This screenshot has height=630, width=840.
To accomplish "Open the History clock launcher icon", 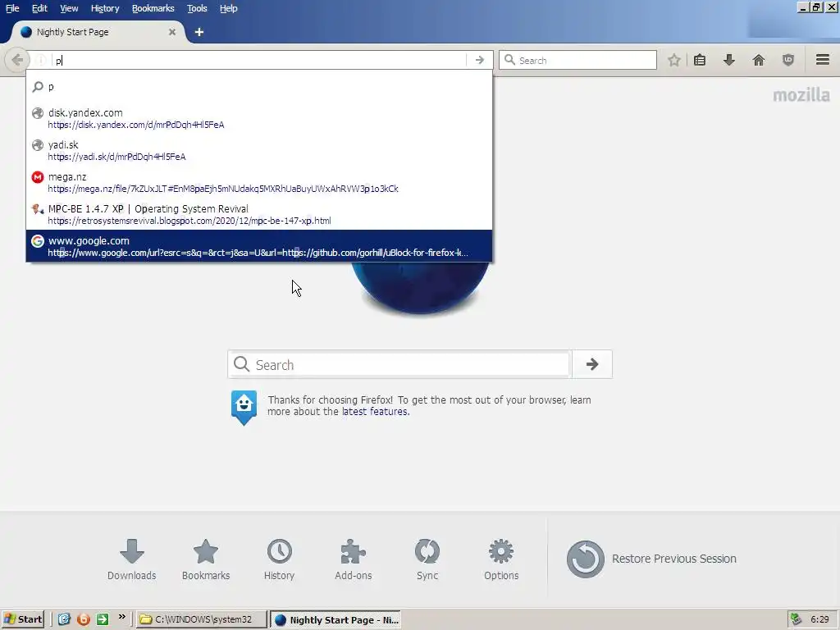I will (x=279, y=559).
